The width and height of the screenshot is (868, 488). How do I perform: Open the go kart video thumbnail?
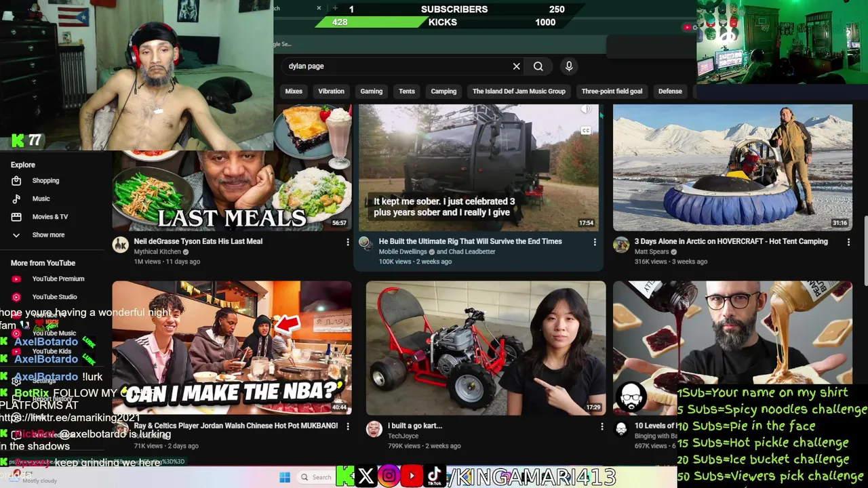tap(486, 348)
